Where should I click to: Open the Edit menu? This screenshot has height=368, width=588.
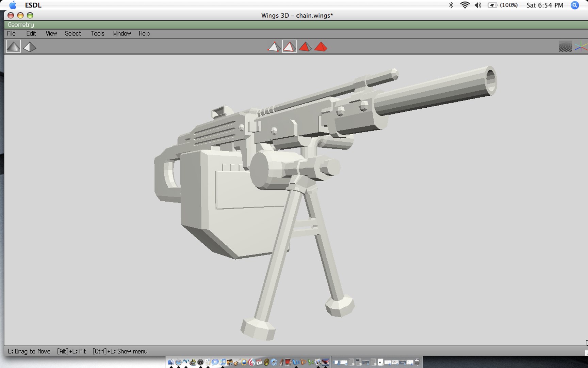pyautogui.click(x=31, y=33)
